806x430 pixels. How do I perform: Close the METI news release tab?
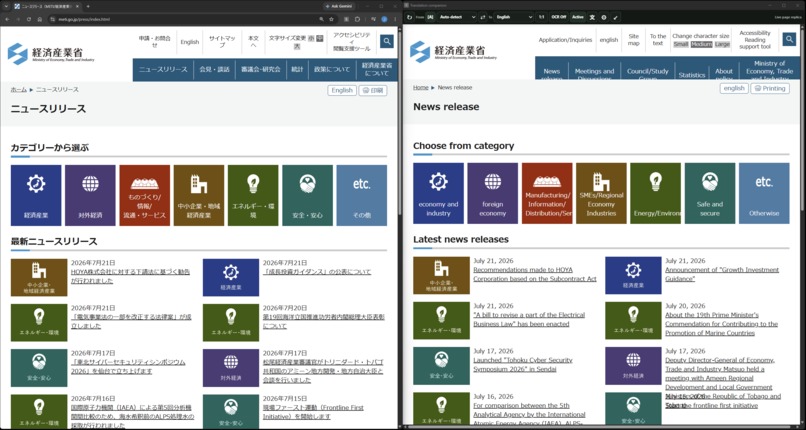(x=77, y=6)
